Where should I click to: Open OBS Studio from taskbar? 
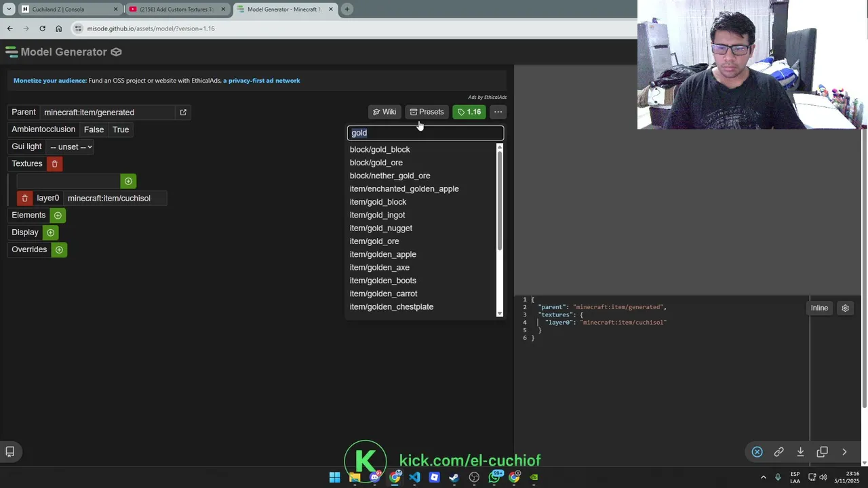(474, 477)
